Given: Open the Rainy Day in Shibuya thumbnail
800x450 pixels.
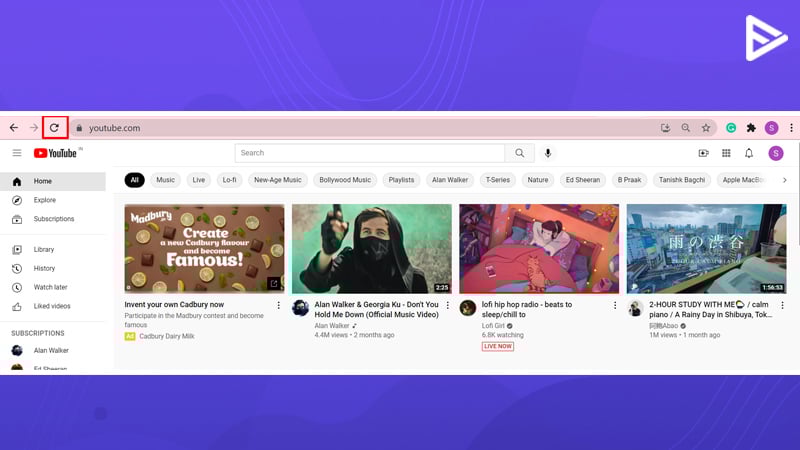Looking at the screenshot, I should 706,249.
